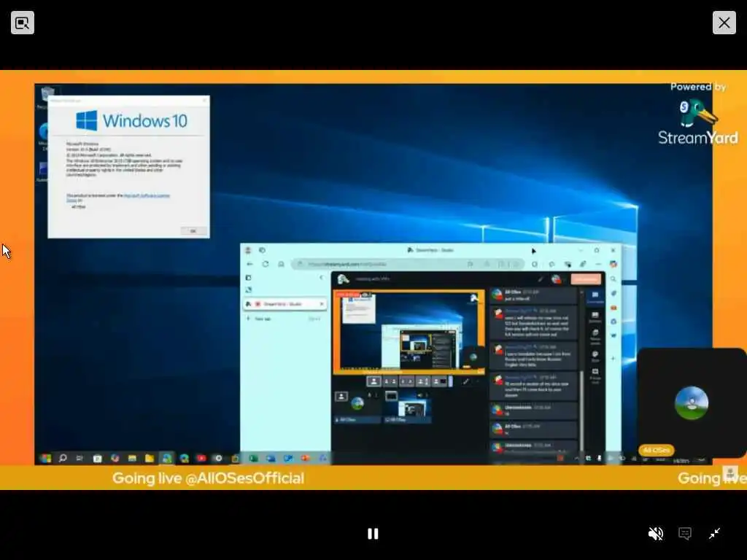The width and height of the screenshot is (747, 560).
Task: Click the visual search icon at top left
Action: 23,23
